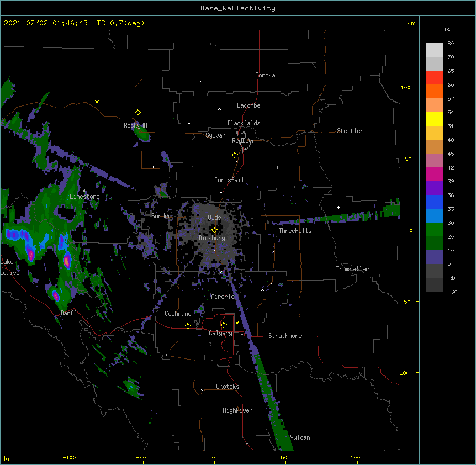Click the white cross marker east of ThreeHills
Screen dimensions: 476x465
[338, 207]
